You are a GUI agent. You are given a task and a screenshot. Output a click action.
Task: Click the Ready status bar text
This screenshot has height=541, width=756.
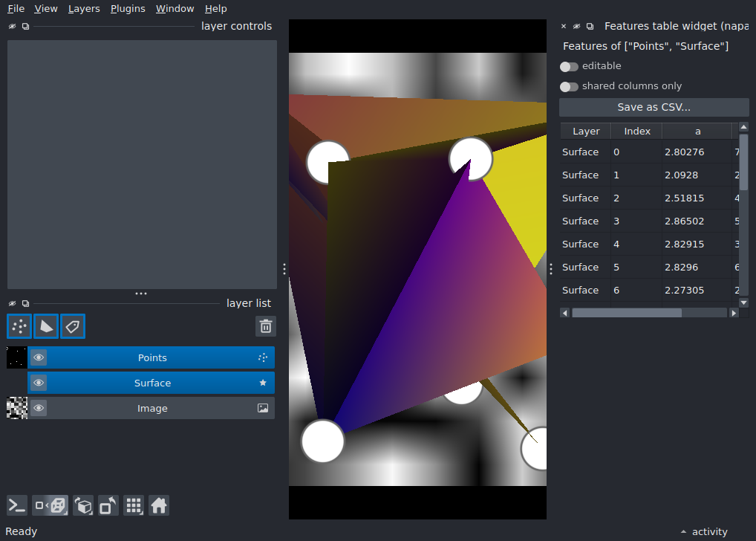pos(22,531)
